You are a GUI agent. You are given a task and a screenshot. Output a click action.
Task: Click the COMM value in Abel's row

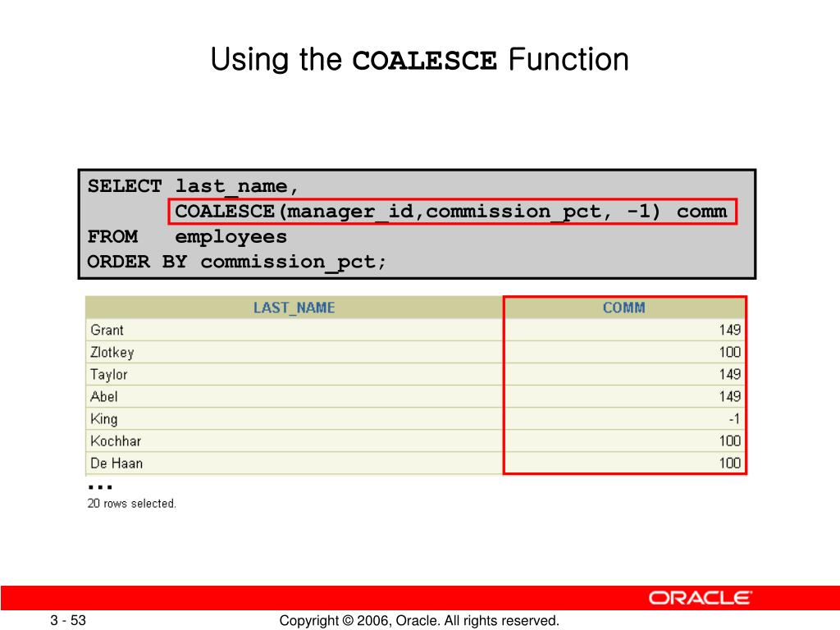click(729, 397)
